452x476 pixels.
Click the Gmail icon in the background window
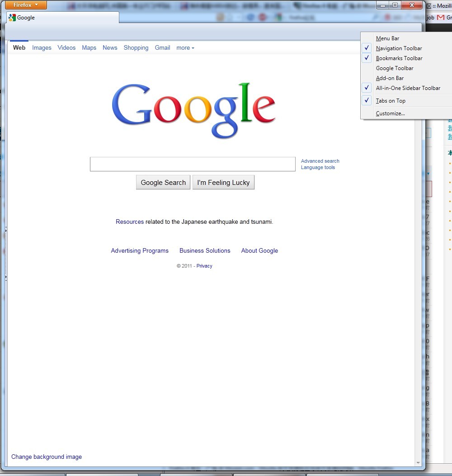tap(441, 18)
